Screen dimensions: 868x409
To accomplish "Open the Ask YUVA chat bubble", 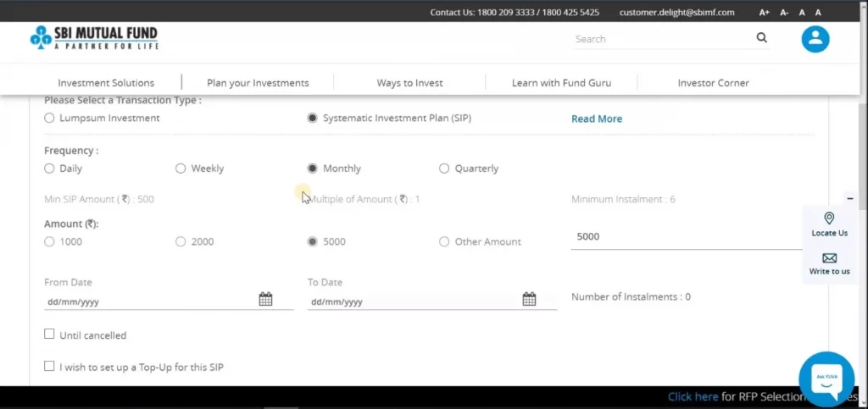I will pyautogui.click(x=826, y=378).
